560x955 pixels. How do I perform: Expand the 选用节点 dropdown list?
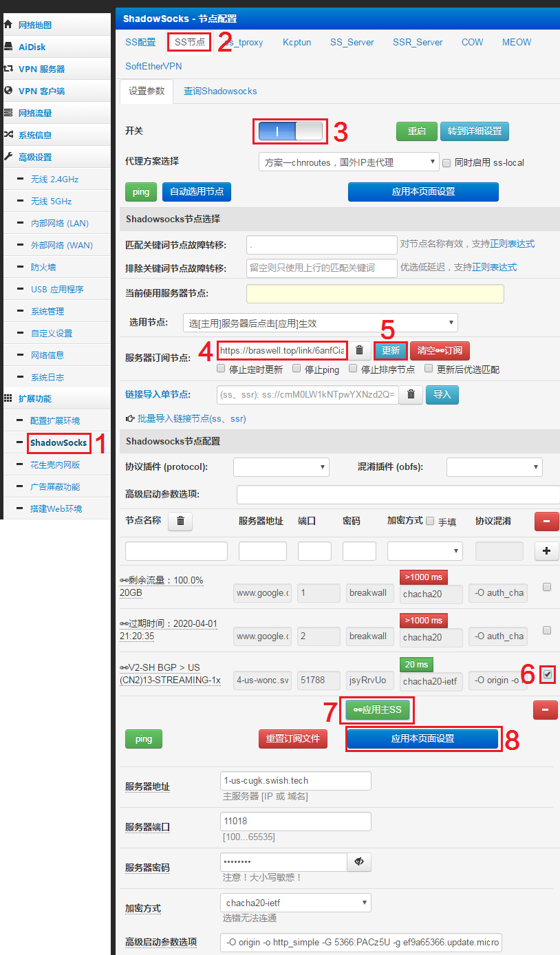[x=321, y=323]
